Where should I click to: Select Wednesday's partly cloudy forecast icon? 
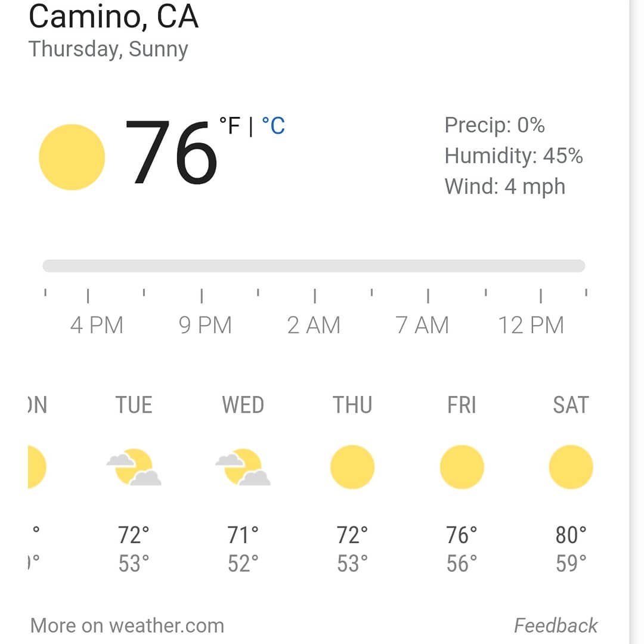pos(243,467)
